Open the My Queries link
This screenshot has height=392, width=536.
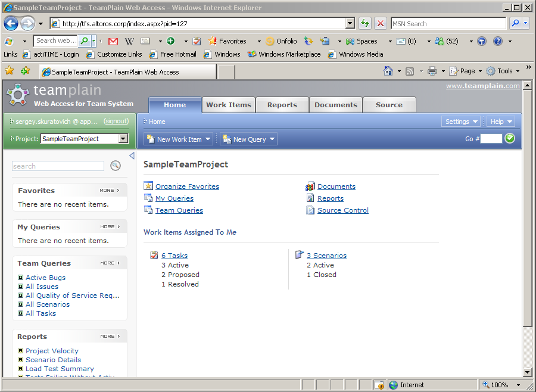pos(174,198)
